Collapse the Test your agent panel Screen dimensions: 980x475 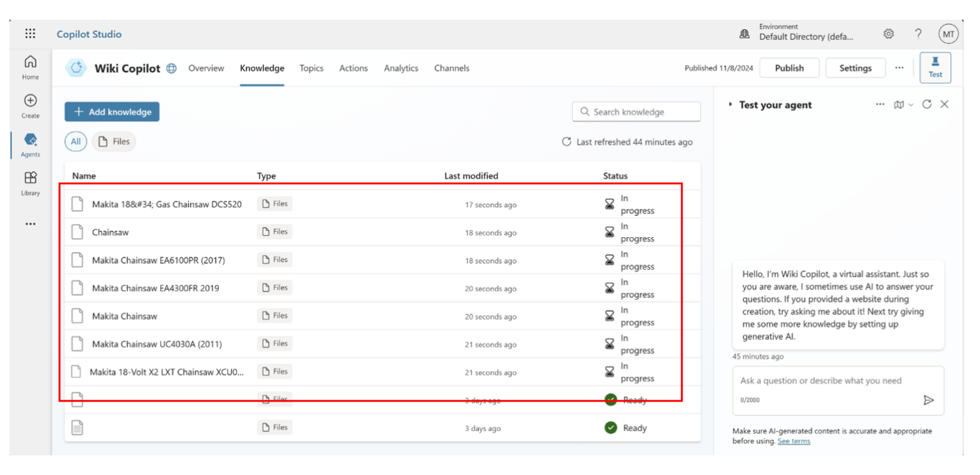pos(730,105)
